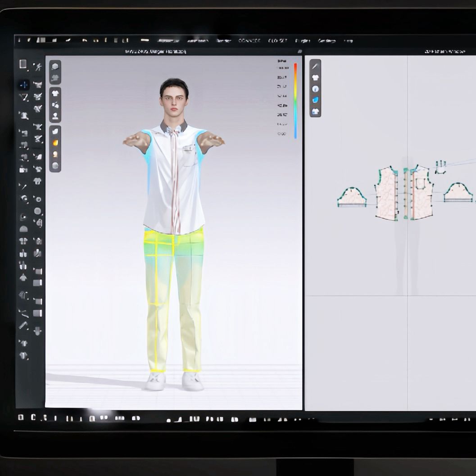Select the back bodice pattern piece
The width and height of the screenshot is (476, 476).
point(386,192)
